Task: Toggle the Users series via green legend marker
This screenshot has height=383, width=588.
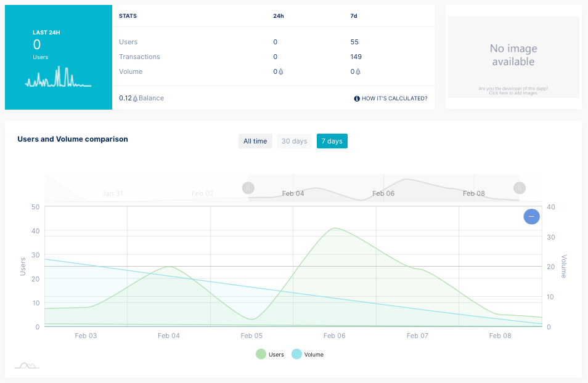Action: [261, 354]
